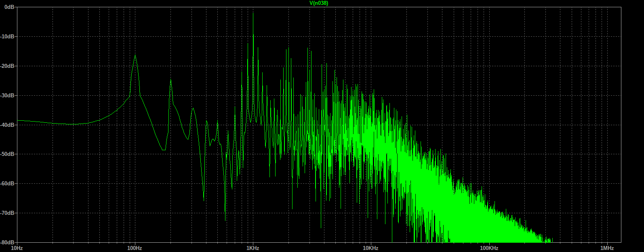Click the -40dB axis label

(8, 125)
